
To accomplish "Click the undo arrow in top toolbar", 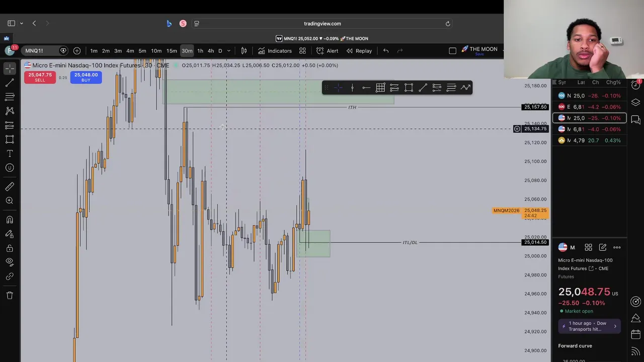I will click(x=386, y=51).
